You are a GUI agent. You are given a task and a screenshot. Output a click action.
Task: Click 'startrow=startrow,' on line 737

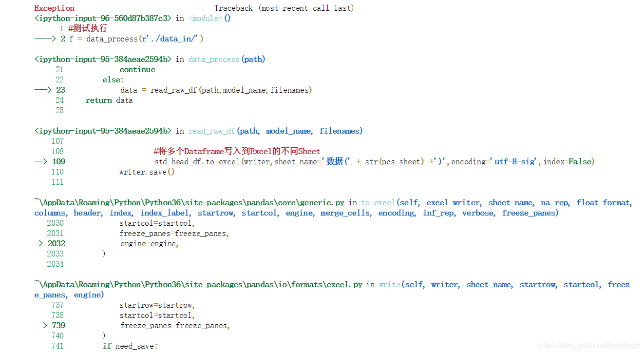pyautogui.click(x=157, y=305)
